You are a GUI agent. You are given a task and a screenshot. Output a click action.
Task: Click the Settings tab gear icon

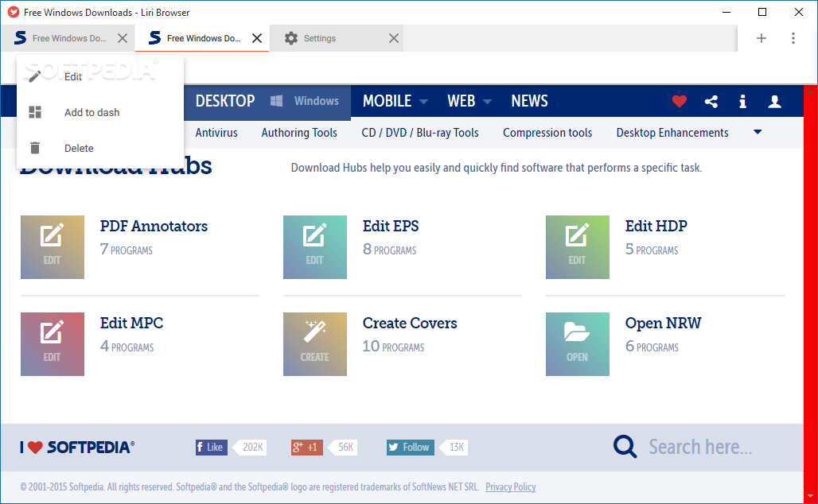[x=291, y=38]
